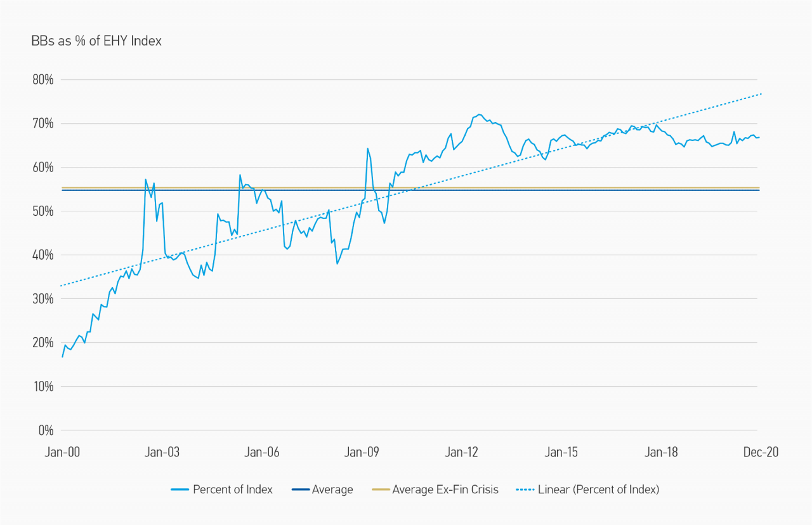Toggle the "Linear (Percent of Index)" legend label
Viewport: 812px width, 525px height.
point(598,489)
